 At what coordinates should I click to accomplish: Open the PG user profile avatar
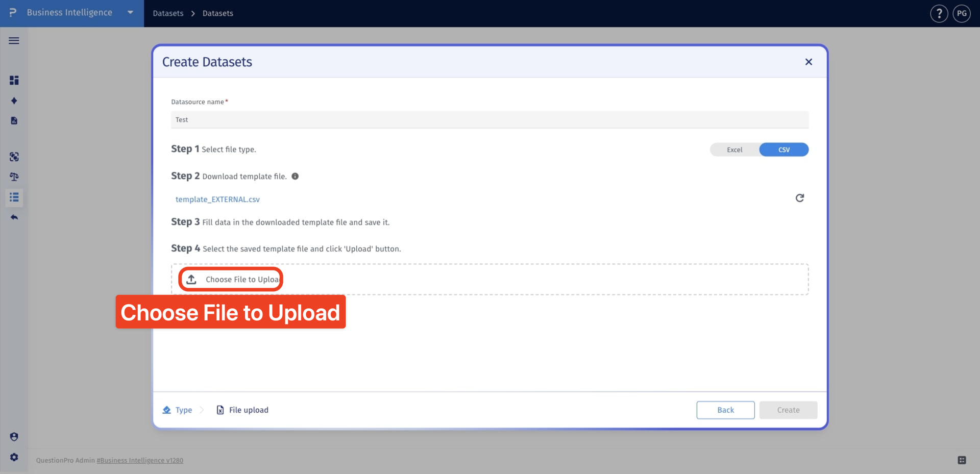pos(962,13)
